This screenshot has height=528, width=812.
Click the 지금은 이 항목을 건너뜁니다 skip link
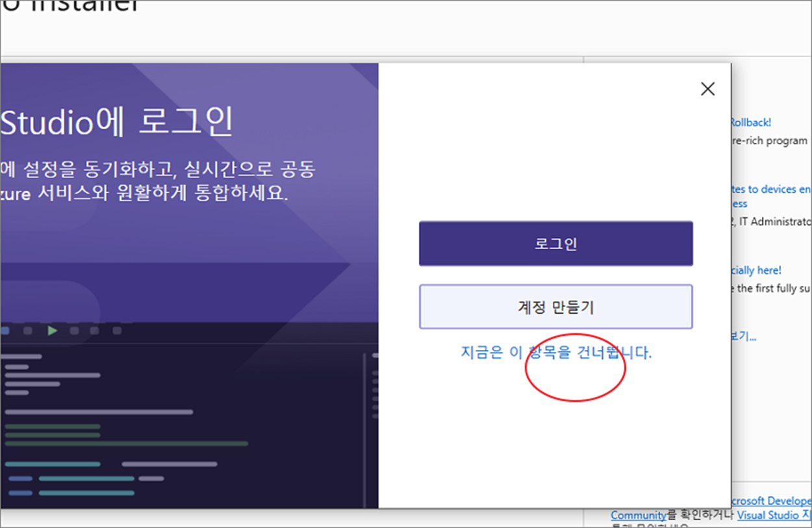[556, 353]
